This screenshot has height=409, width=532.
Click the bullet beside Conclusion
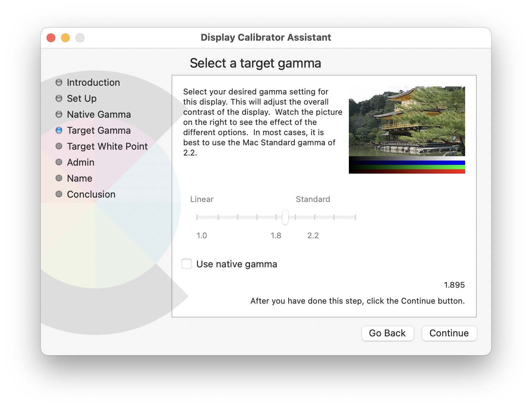click(x=59, y=194)
